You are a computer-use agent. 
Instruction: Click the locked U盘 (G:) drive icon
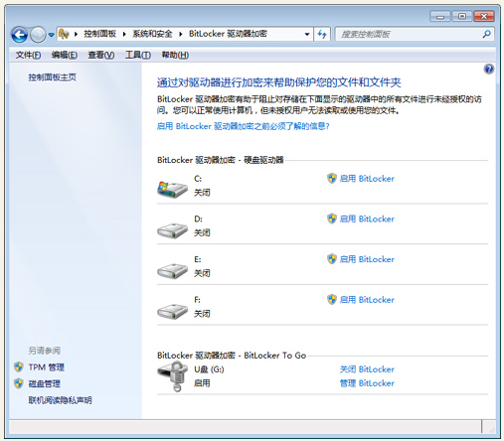click(173, 376)
